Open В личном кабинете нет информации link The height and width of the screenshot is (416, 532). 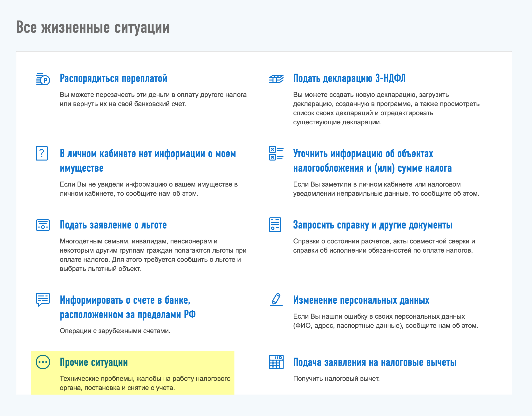pos(148,161)
